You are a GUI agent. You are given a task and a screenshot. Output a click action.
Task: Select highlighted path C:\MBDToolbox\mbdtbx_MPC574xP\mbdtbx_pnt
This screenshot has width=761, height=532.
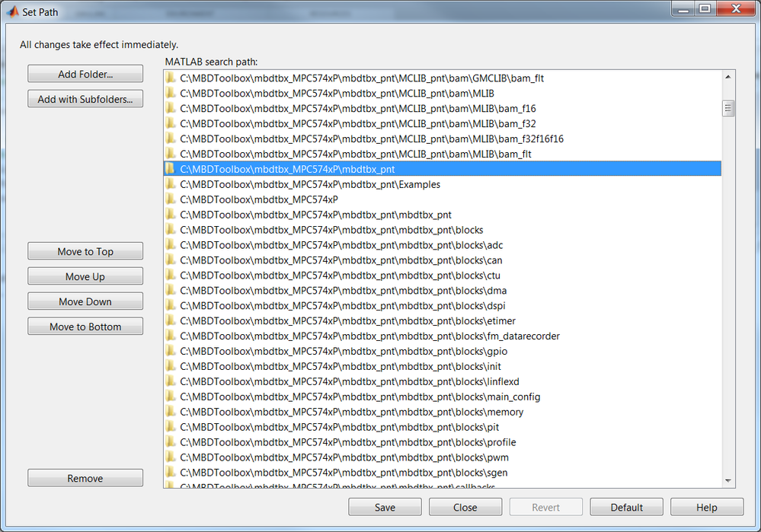coord(443,169)
